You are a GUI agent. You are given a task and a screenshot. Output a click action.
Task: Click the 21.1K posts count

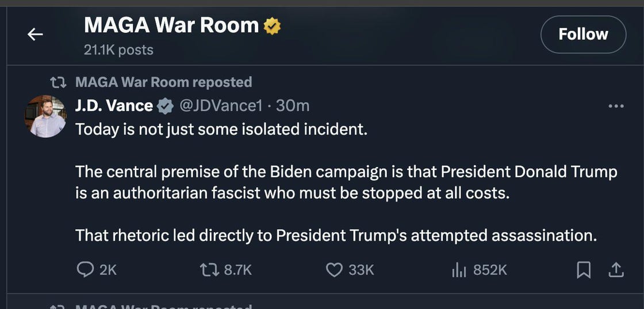[x=118, y=50]
